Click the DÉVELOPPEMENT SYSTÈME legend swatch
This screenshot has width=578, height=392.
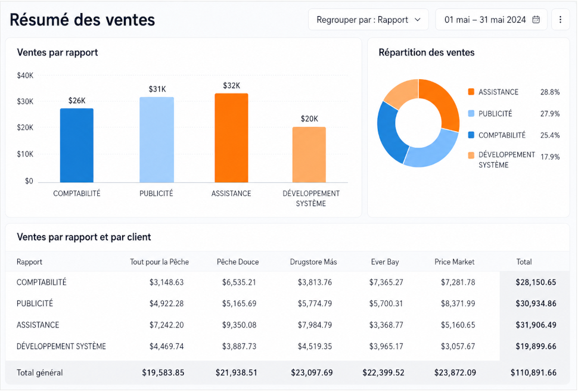click(471, 155)
